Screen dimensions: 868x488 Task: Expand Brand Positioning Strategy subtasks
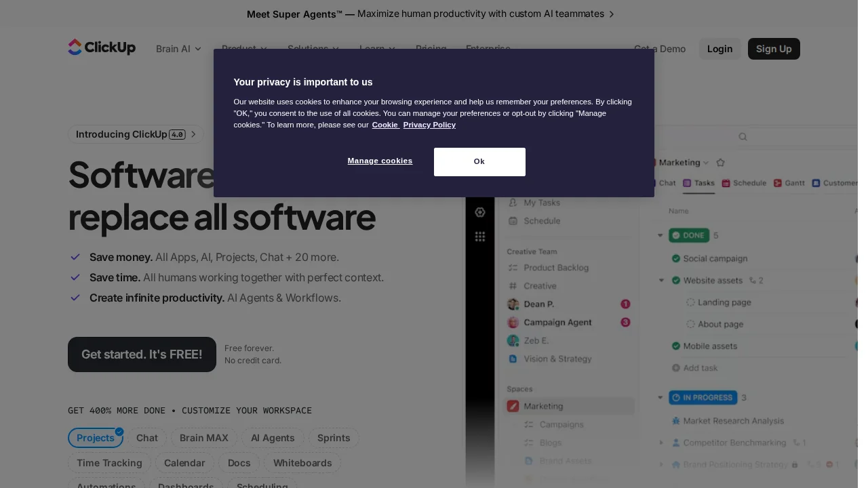(662, 464)
